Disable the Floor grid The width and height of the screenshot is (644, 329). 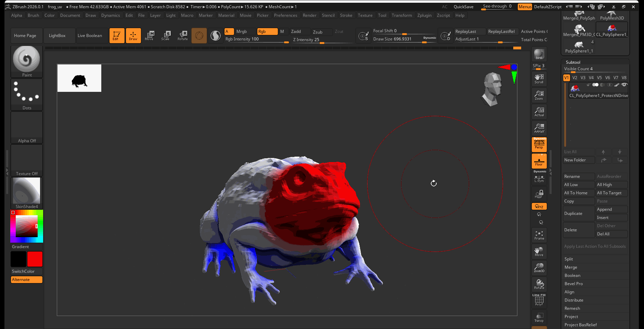(539, 161)
